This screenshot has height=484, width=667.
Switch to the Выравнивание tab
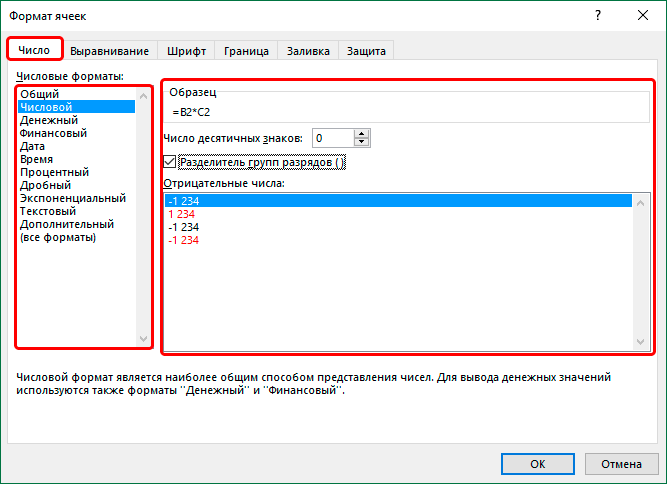(109, 51)
